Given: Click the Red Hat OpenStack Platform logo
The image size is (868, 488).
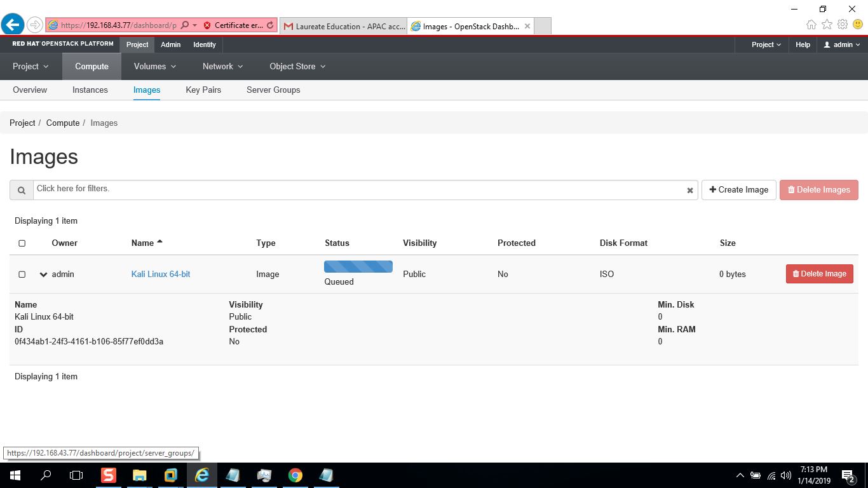Looking at the screenshot, I should click(63, 44).
